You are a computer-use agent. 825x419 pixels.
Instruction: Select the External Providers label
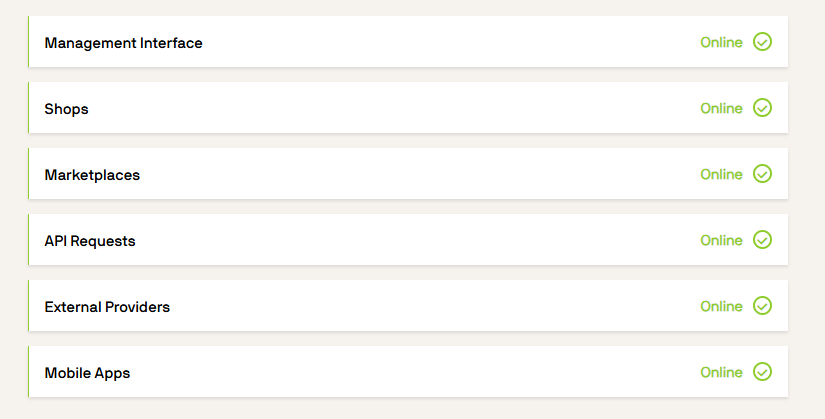coord(107,307)
